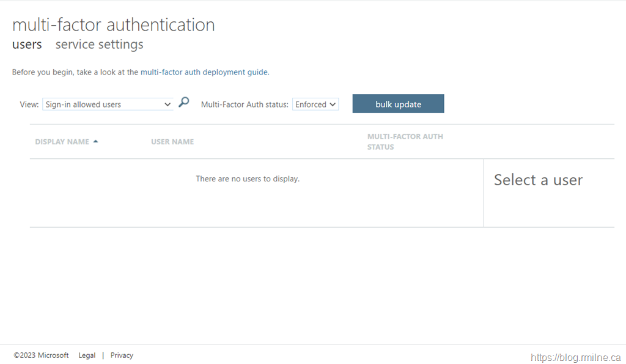The width and height of the screenshot is (626, 364).
Task: Open the View dropdown showing Sign-in allowed users
Action: [x=108, y=104]
